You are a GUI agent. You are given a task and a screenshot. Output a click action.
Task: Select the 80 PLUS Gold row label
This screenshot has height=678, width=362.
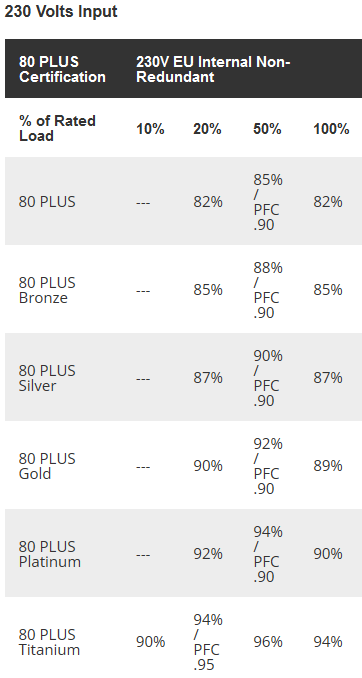click(x=47, y=466)
